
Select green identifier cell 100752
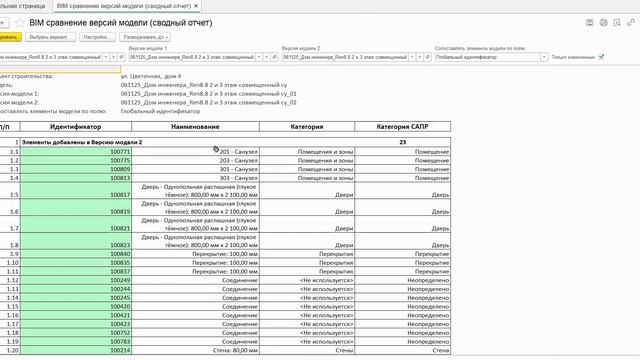tap(76, 333)
